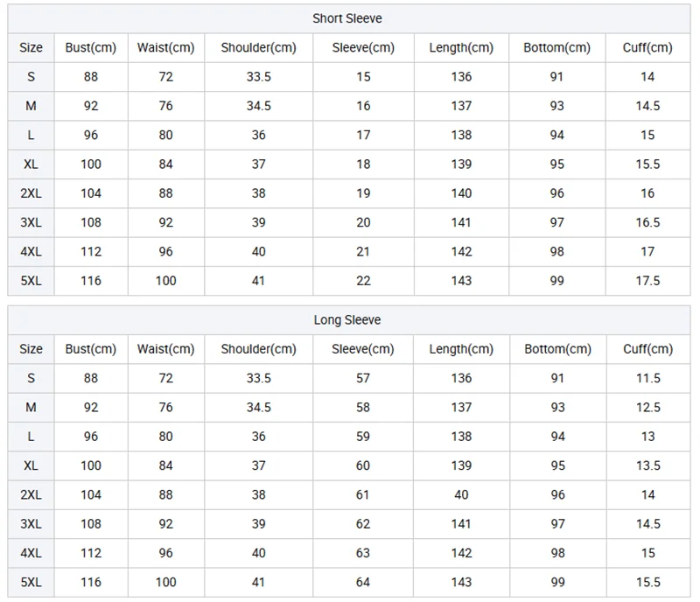Select Long Sleeve cuff value 13.5
The height and width of the screenshot is (602, 700).
coord(647,465)
